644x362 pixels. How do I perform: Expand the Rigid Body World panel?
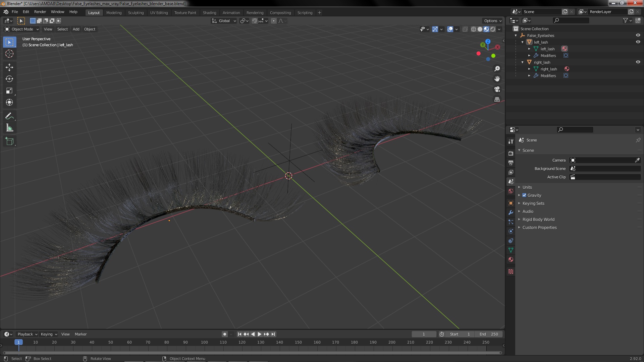[538, 220]
